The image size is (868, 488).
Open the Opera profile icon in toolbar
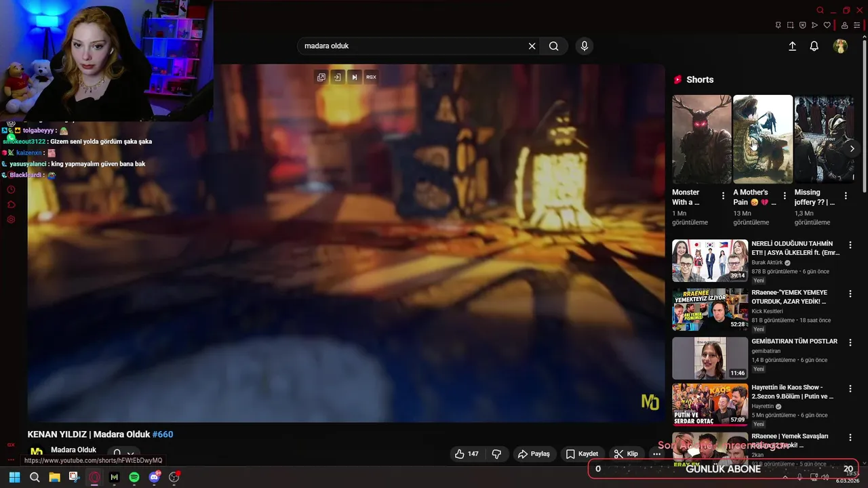pos(845,25)
